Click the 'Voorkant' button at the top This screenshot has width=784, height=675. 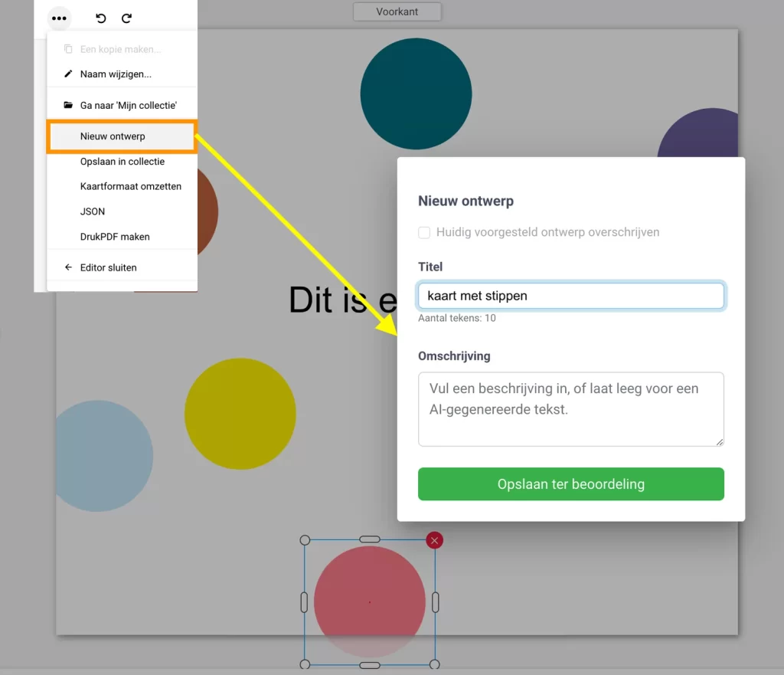click(397, 11)
